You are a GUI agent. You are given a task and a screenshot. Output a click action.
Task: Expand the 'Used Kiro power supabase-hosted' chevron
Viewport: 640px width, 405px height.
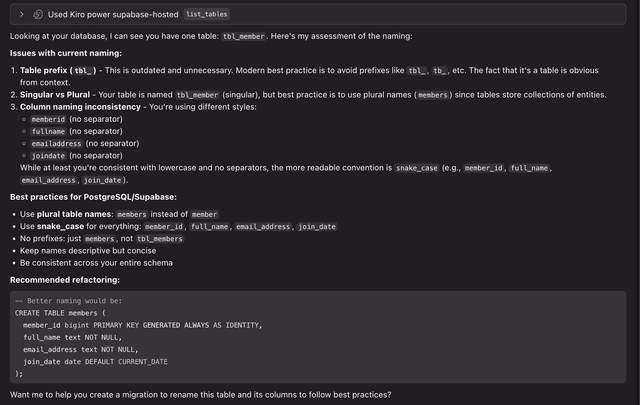pos(22,15)
